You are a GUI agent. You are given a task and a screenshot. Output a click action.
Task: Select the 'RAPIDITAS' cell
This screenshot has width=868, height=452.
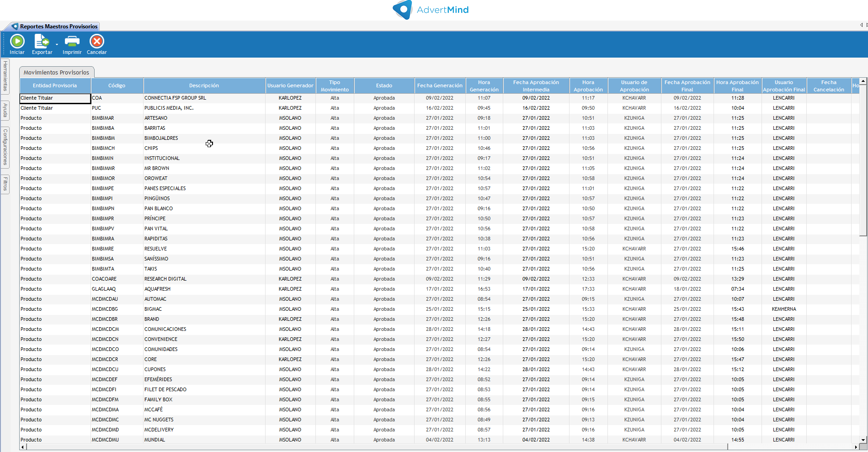point(204,239)
